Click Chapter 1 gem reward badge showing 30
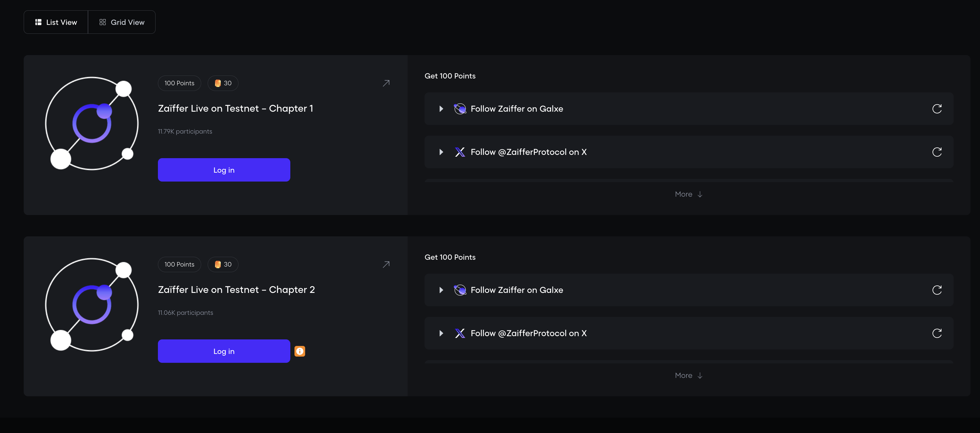This screenshot has width=980, height=433. [223, 83]
